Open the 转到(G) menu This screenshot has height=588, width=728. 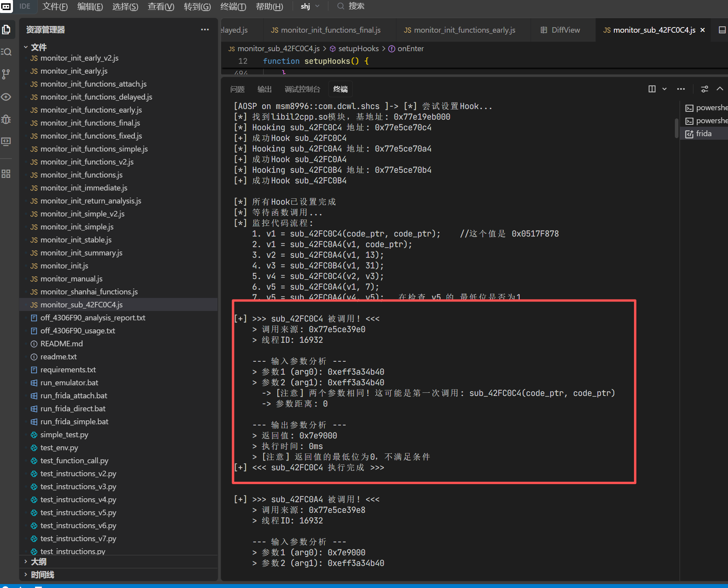[197, 6]
